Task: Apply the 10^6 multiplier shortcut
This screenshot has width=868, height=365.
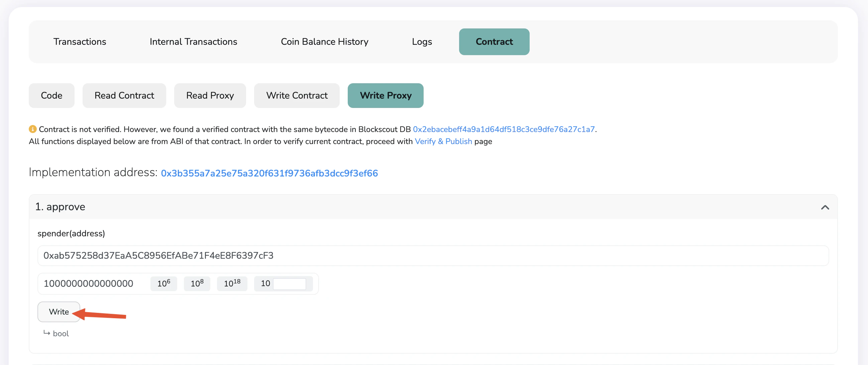Action: click(164, 283)
